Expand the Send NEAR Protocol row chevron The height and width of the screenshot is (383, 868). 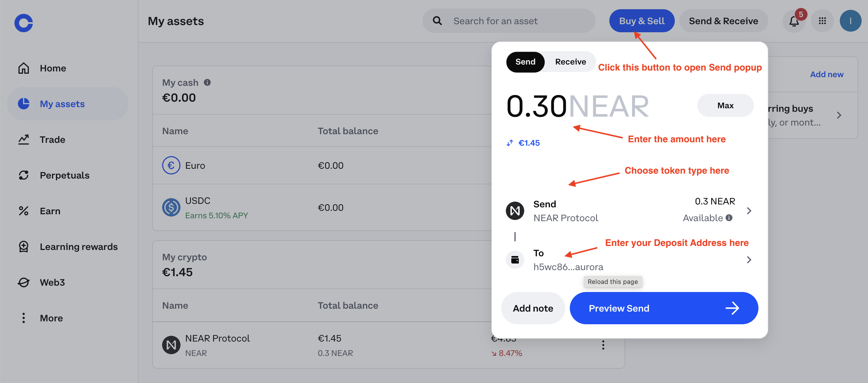749,210
